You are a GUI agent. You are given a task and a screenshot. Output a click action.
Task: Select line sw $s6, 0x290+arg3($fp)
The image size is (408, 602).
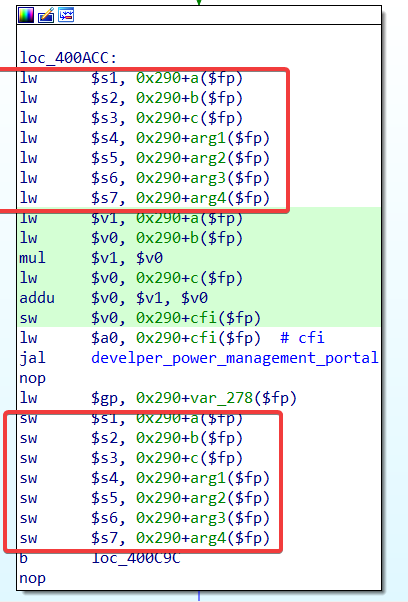tap(145, 518)
